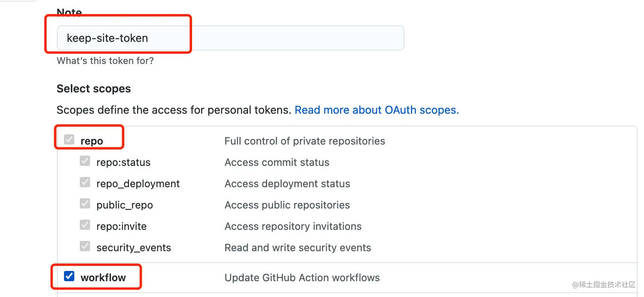
Task: Click the 'security_events' label text
Action: tap(134, 248)
